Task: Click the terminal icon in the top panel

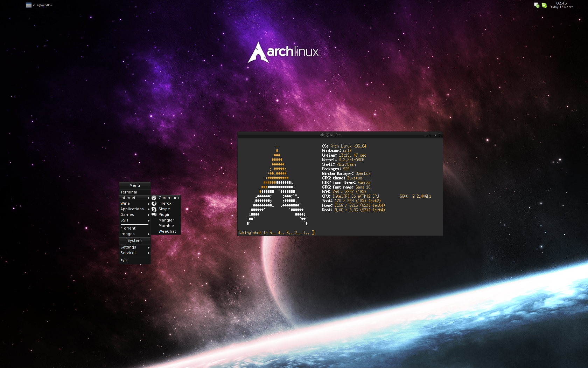Action: 29,5
